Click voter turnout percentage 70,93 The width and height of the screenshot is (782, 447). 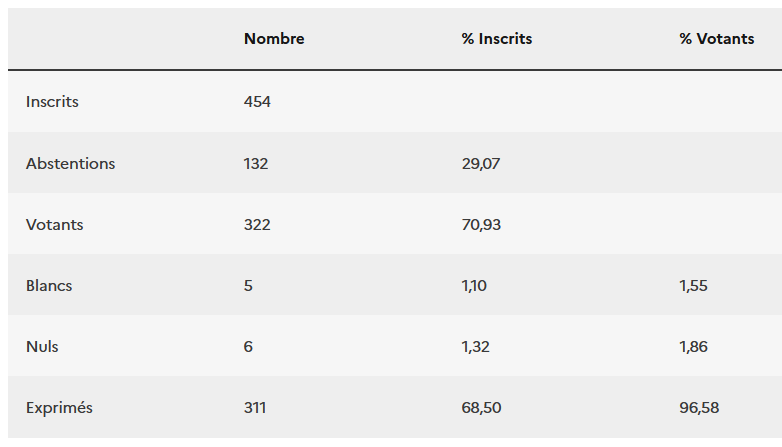481,224
